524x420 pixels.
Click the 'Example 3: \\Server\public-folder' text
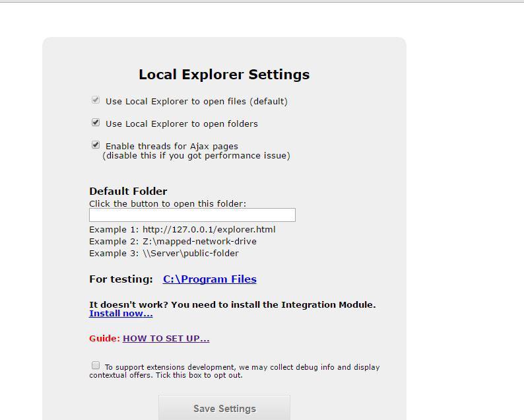pyautogui.click(x=164, y=254)
